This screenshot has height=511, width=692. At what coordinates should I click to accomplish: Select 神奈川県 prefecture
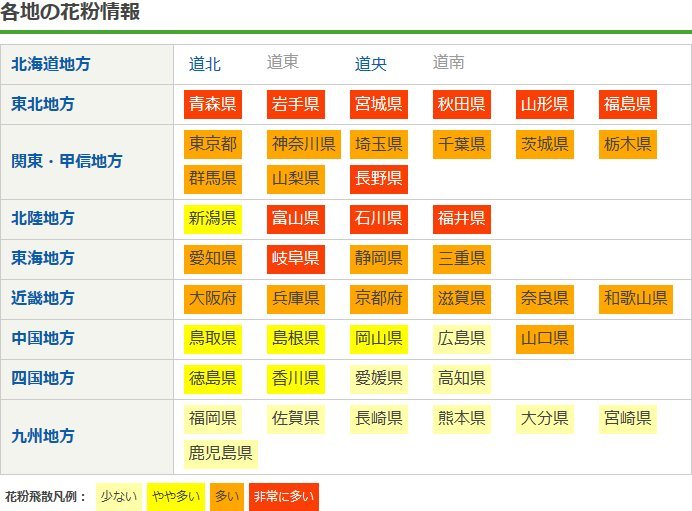304,144
